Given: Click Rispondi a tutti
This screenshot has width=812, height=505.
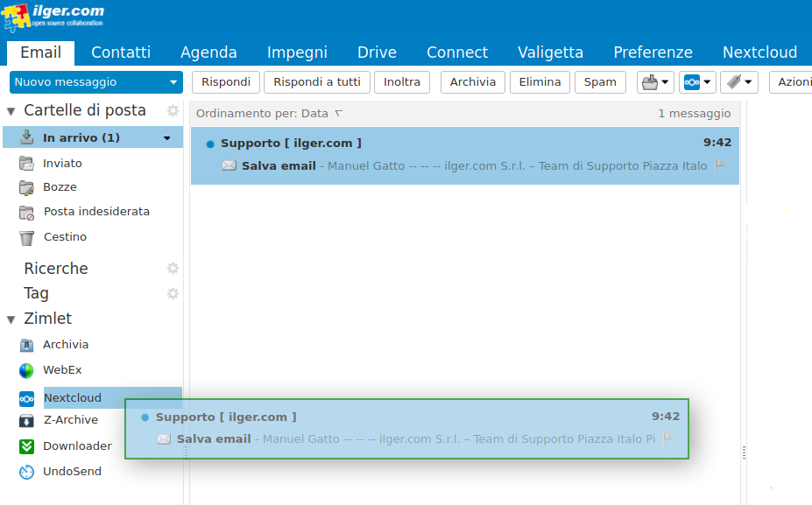Looking at the screenshot, I should (317, 82).
